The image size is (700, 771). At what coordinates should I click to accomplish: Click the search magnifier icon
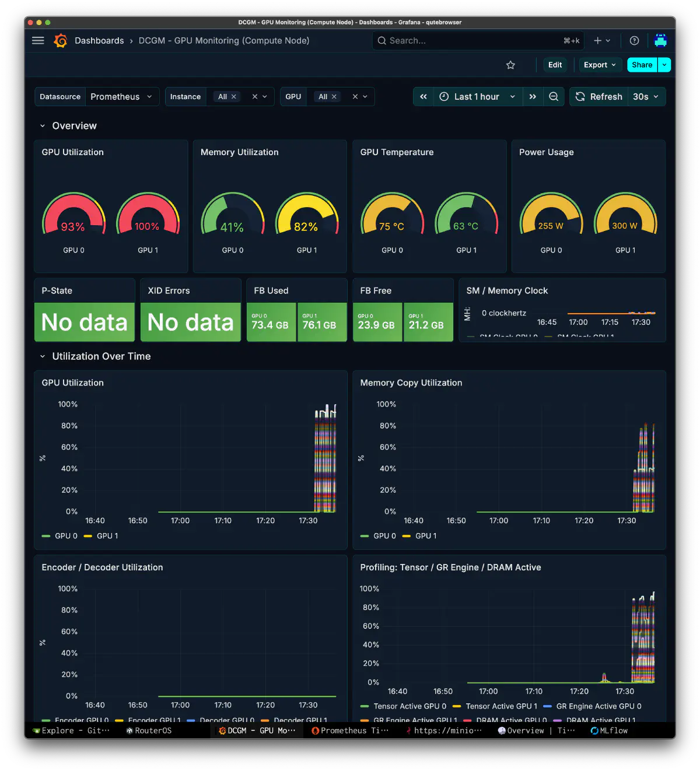(381, 40)
